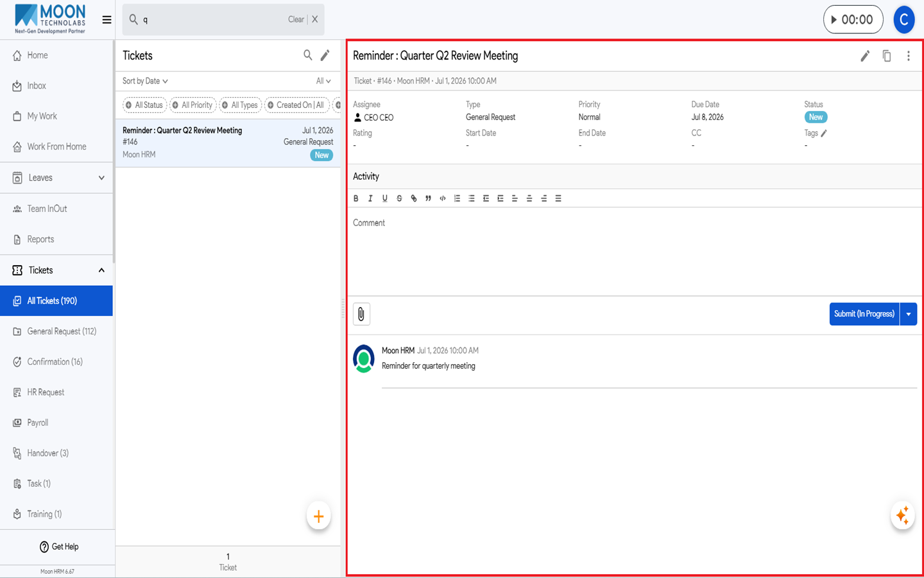Viewport: 924px width, 578px height.
Task: Edit the ticket's Tags with the pencil icon
Action: [x=824, y=134]
